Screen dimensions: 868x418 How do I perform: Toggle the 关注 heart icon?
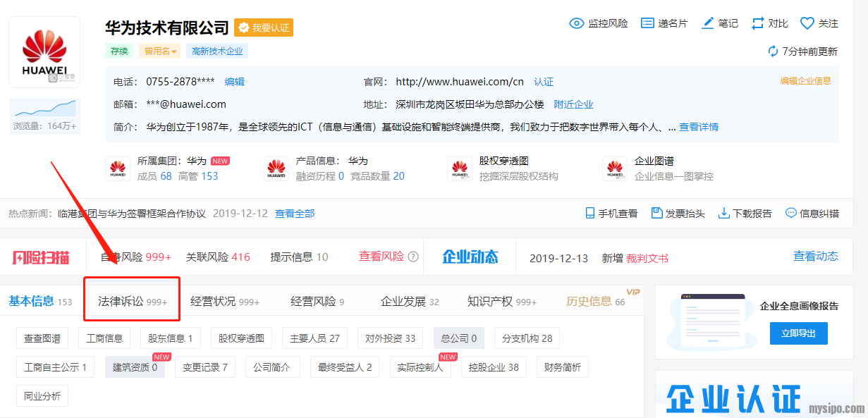pos(807,23)
